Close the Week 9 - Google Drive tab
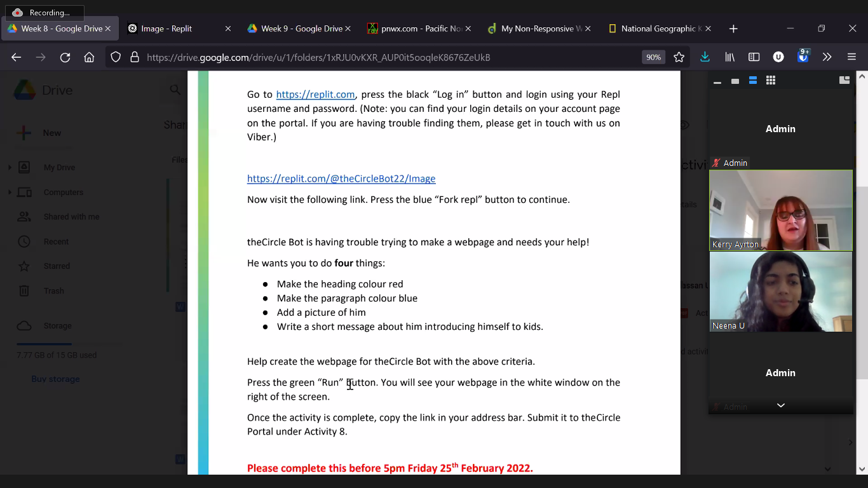The width and height of the screenshot is (868, 488). pos(348,29)
